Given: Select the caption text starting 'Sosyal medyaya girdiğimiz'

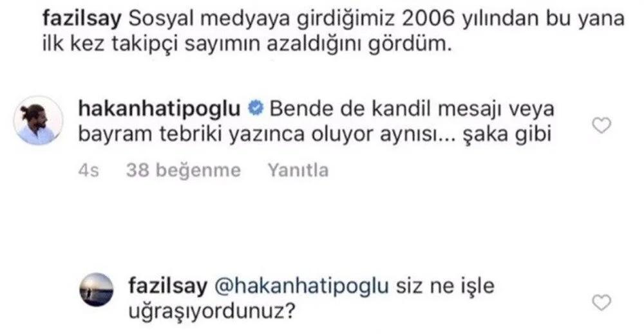Looking at the screenshot, I should [377, 19].
